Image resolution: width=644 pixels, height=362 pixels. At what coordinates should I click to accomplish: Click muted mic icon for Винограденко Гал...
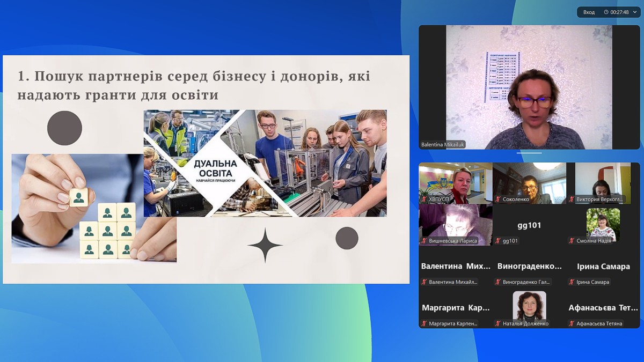(498, 282)
